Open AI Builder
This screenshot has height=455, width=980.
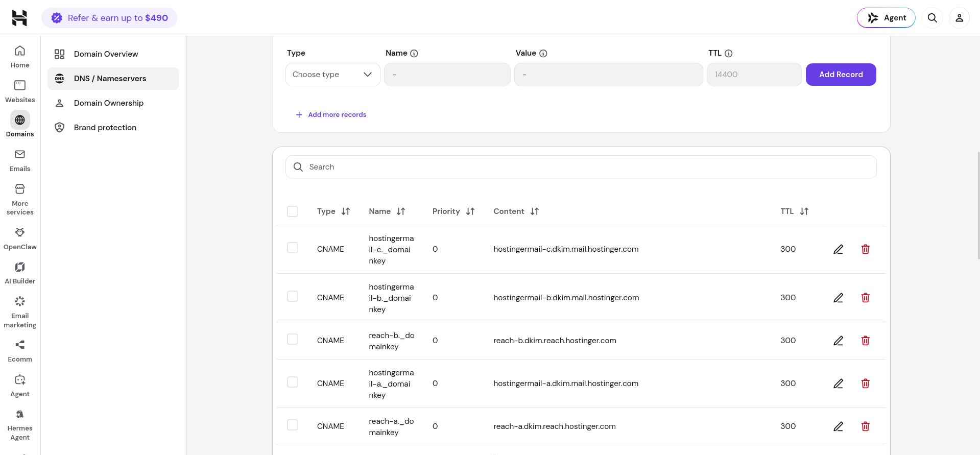pyautogui.click(x=20, y=273)
